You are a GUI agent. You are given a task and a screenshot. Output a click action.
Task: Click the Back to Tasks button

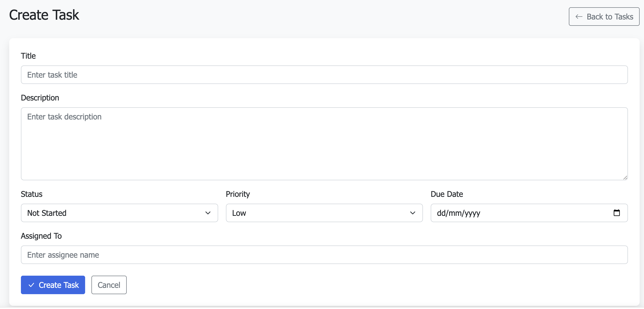tap(604, 17)
